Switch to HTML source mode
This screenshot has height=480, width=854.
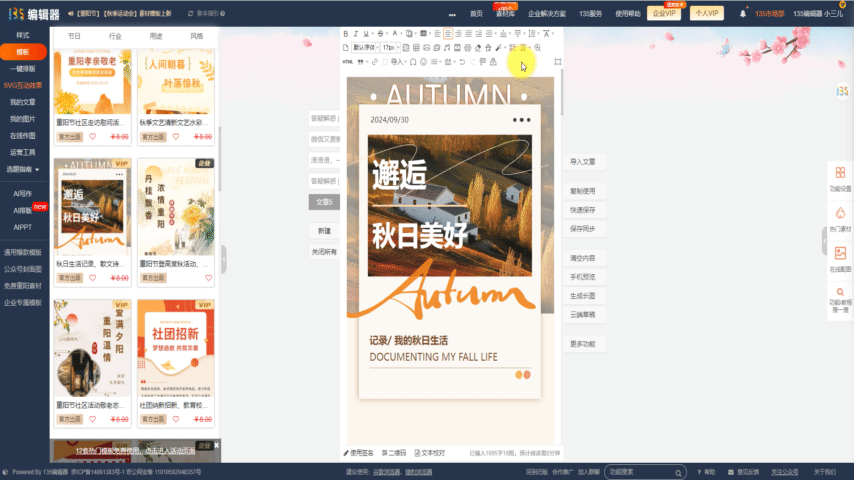click(348, 62)
